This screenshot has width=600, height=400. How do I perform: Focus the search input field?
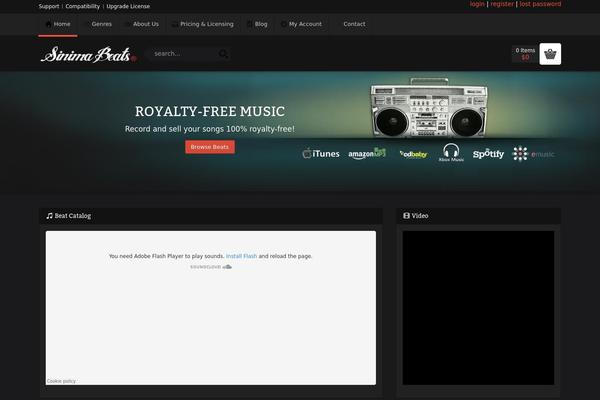click(184, 54)
